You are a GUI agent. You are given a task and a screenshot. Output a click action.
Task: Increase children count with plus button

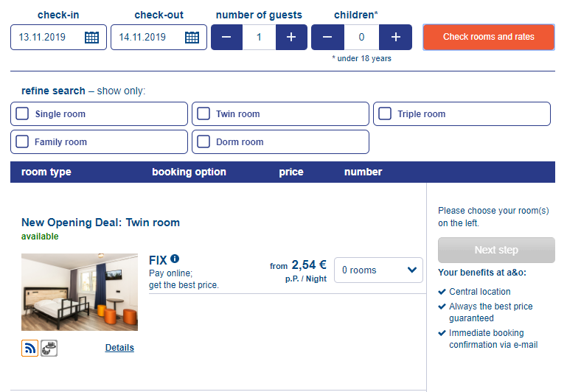click(x=396, y=38)
